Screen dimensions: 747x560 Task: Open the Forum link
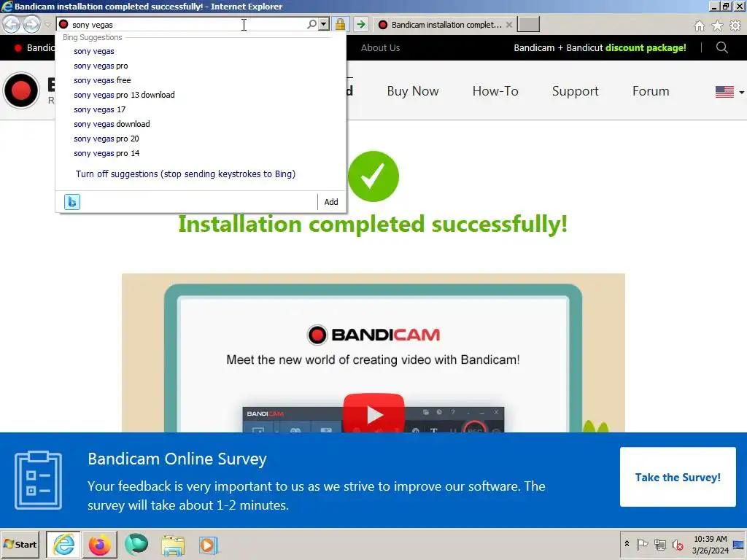click(x=650, y=91)
